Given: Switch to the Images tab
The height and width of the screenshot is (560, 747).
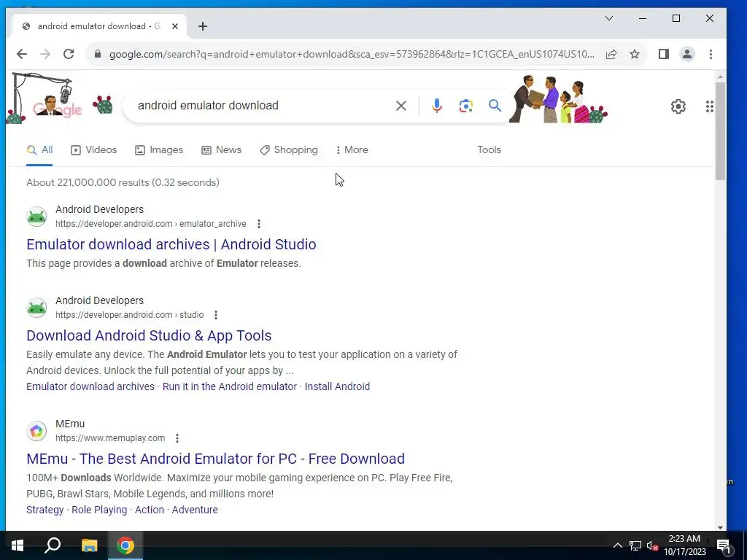Looking at the screenshot, I should [x=159, y=150].
